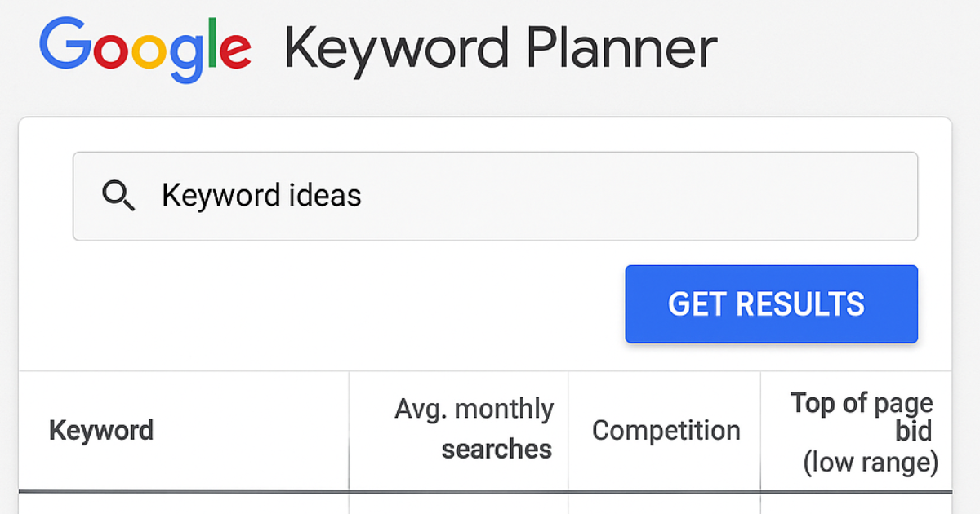This screenshot has height=514, width=980.
Task: Select the Competition column header
Action: tap(666, 431)
